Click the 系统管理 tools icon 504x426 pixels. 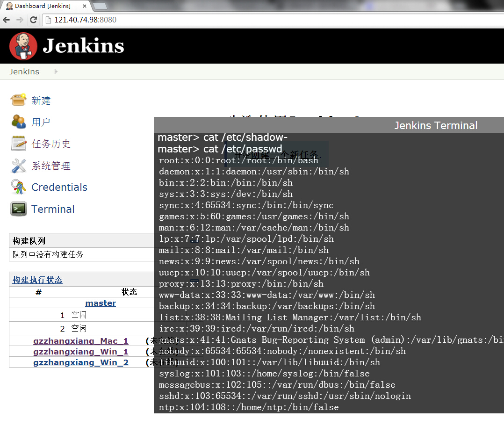pyautogui.click(x=18, y=166)
